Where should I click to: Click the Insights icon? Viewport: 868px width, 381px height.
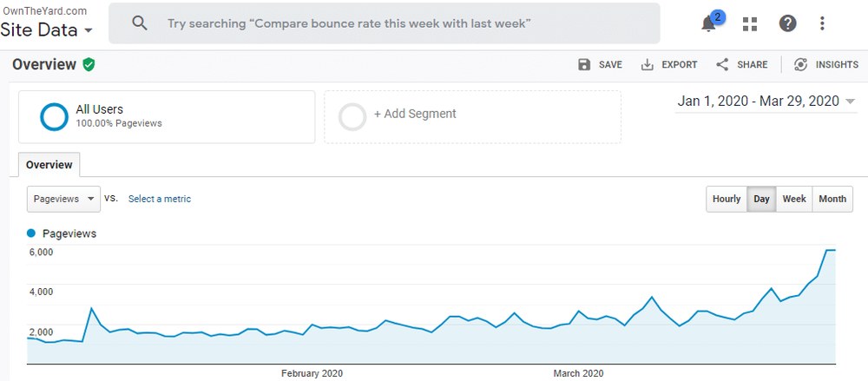point(800,65)
